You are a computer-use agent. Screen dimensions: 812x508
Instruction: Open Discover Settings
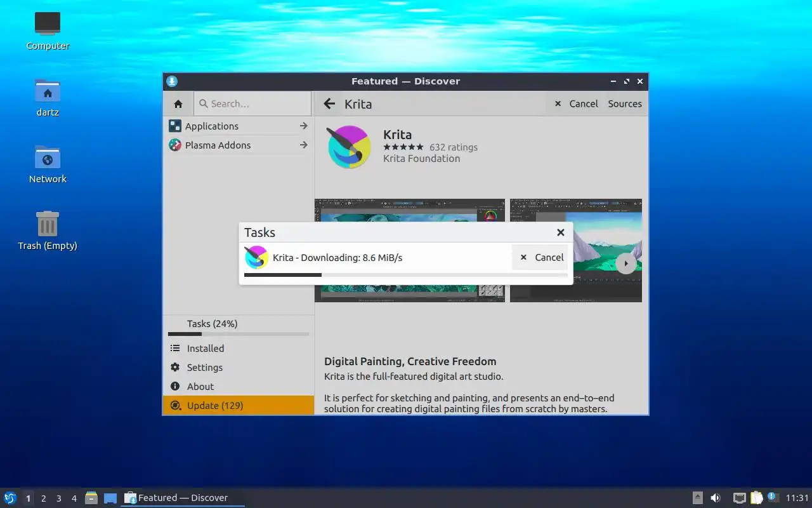click(239, 367)
